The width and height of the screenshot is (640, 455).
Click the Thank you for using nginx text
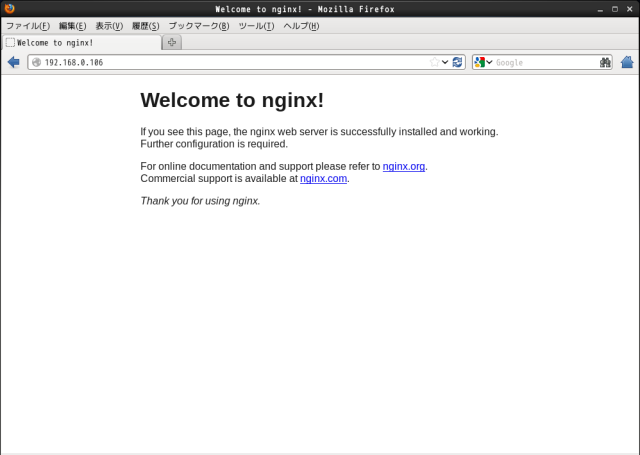[200, 201]
